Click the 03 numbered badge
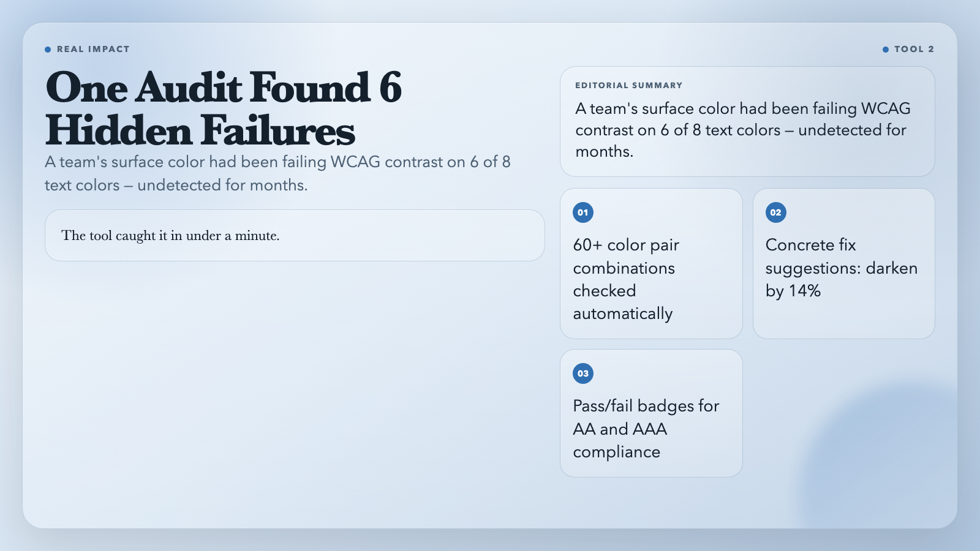This screenshot has height=551, width=980. 583,373
